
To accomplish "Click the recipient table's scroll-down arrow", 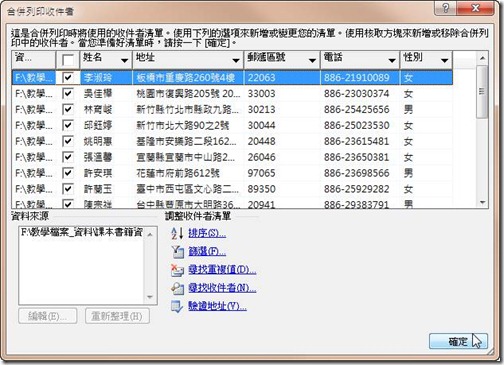I will point(482,202).
